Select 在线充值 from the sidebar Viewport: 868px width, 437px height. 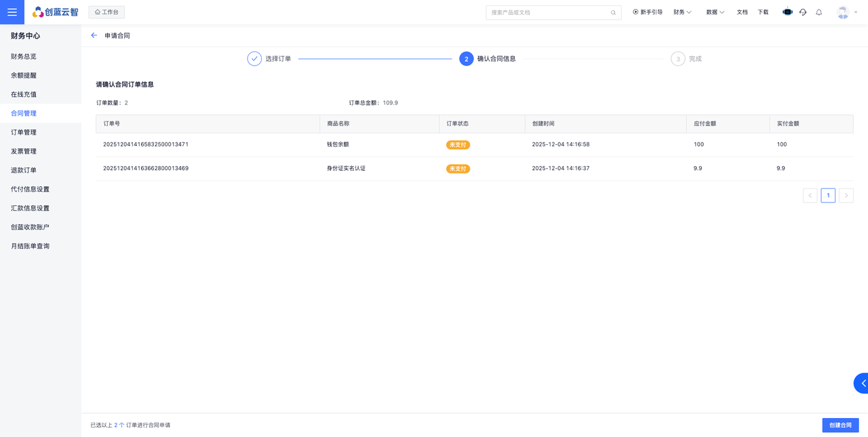pyautogui.click(x=24, y=94)
